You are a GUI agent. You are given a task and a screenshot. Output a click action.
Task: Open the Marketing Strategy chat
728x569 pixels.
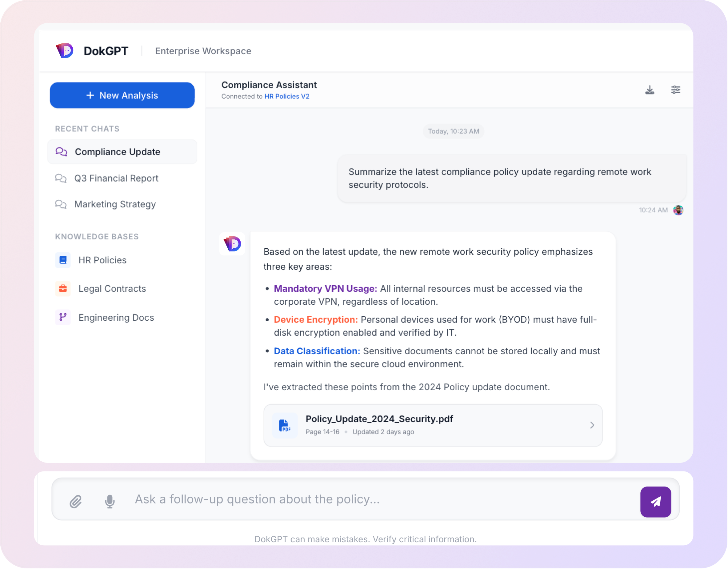click(115, 204)
